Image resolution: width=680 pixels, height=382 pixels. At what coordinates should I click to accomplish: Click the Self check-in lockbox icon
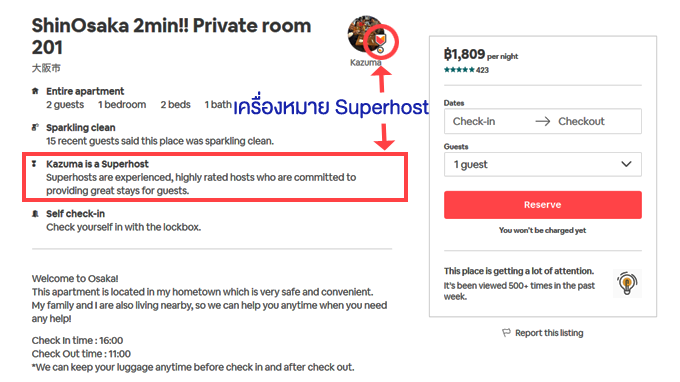pos(35,214)
